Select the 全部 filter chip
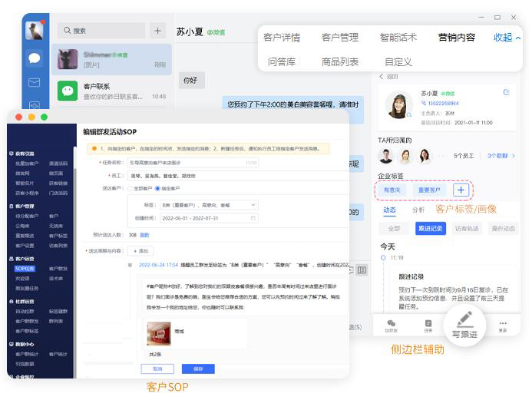The image size is (532, 400). [394, 229]
